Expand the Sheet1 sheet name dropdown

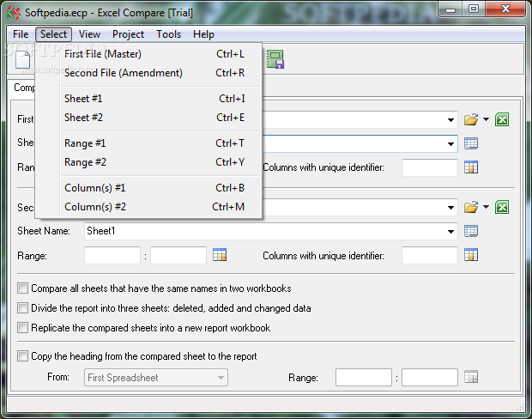(x=450, y=232)
